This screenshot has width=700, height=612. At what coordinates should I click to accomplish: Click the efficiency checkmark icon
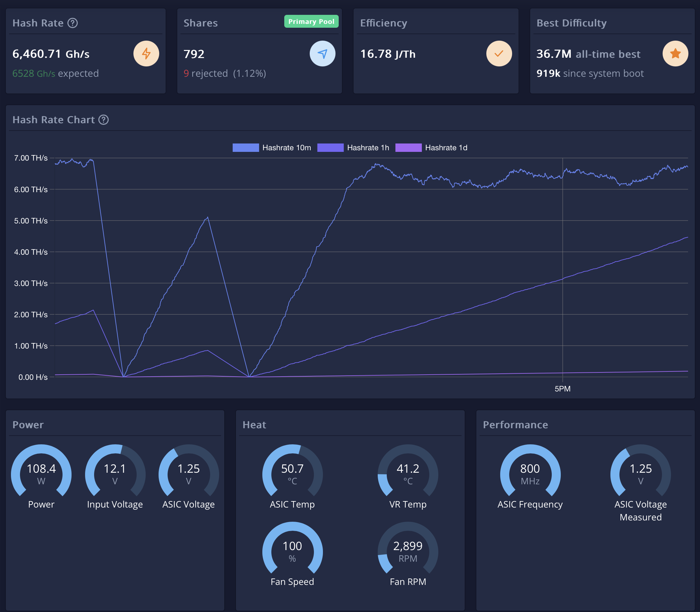click(499, 54)
